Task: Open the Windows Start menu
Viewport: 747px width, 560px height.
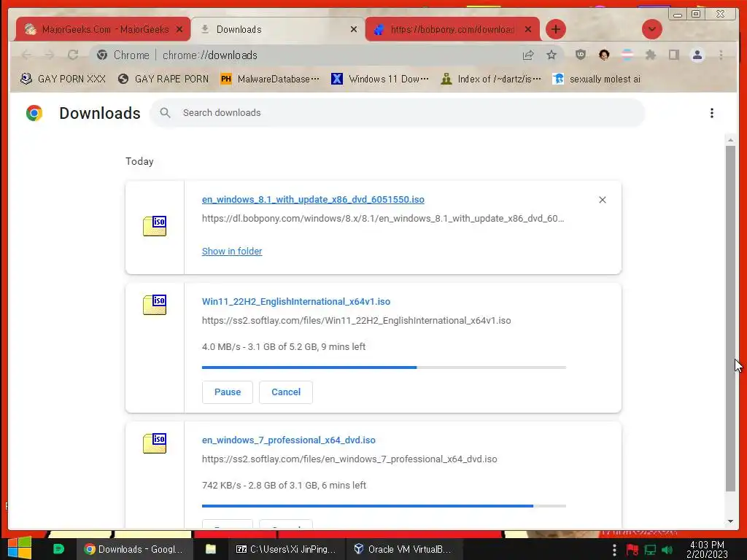Action: 20,549
